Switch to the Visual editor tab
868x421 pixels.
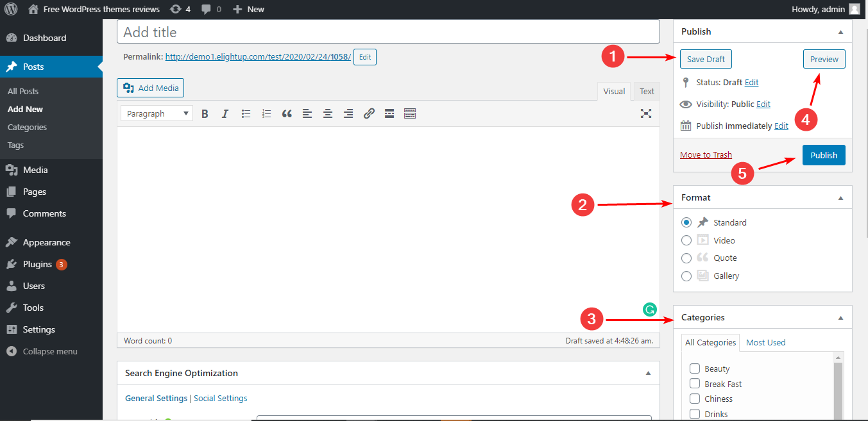click(x=614, y=91)
